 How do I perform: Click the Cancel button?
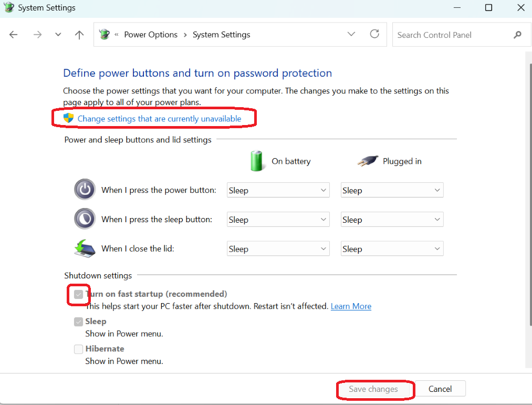coord(440,389)
